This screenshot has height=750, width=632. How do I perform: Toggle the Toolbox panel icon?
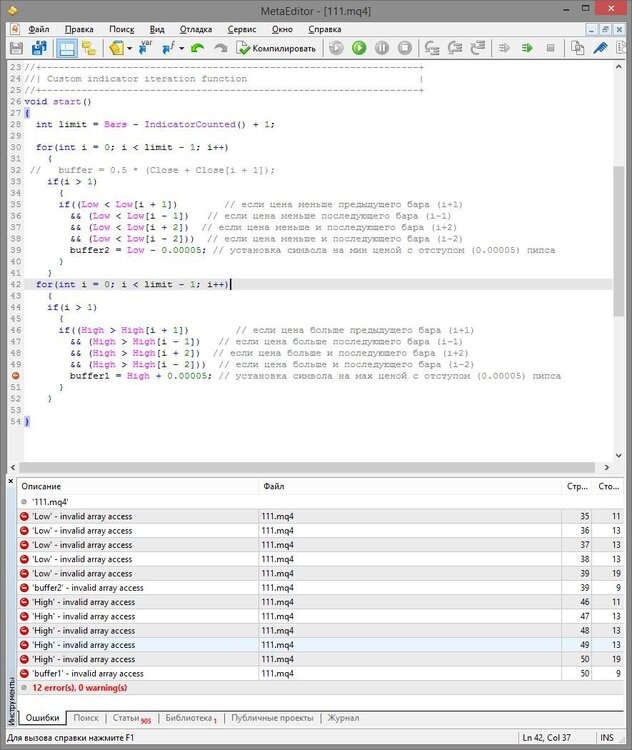[67, 48]
